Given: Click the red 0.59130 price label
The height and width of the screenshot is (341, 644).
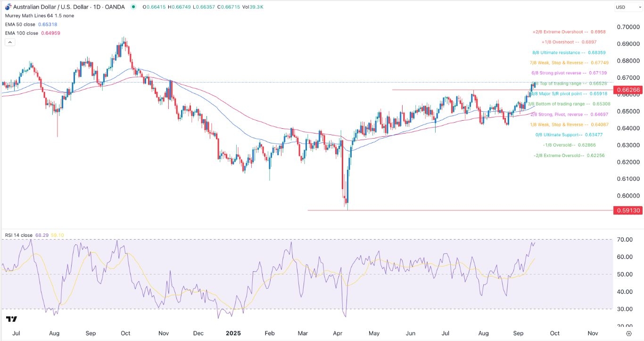Looking at the screenshot, I should [627, 211].
